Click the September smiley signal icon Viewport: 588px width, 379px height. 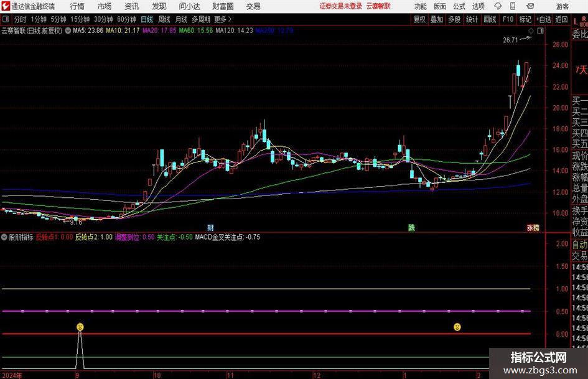[80, 327]
